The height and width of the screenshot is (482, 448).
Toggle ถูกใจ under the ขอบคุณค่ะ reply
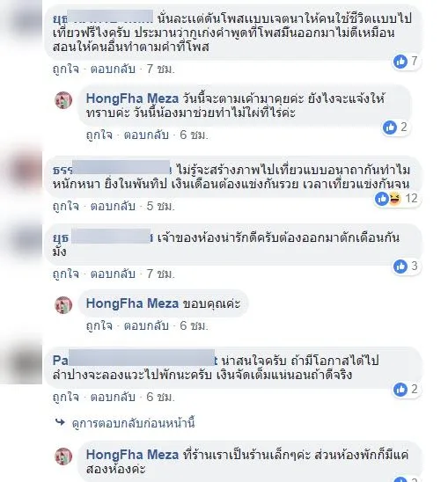click(99, 325)
